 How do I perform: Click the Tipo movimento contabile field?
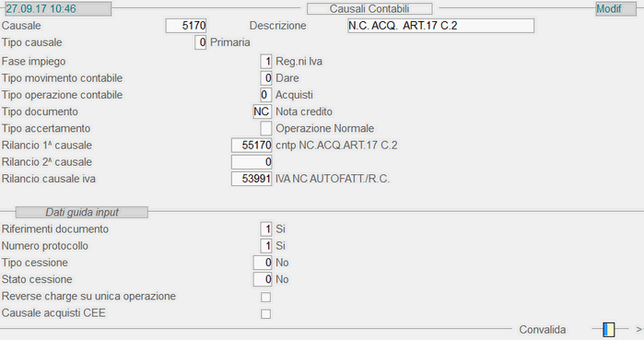point(265,78)
